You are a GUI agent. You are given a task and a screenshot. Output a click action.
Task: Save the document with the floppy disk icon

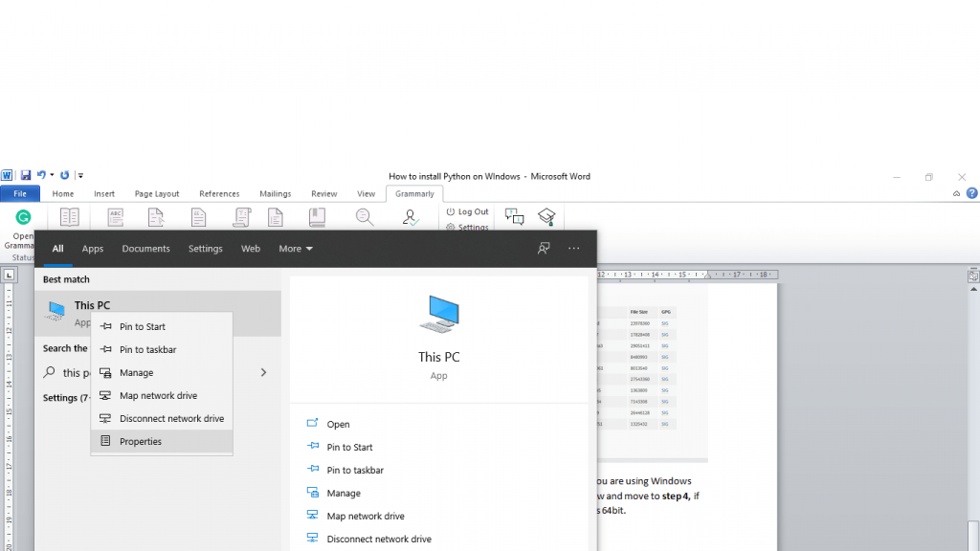26,176
